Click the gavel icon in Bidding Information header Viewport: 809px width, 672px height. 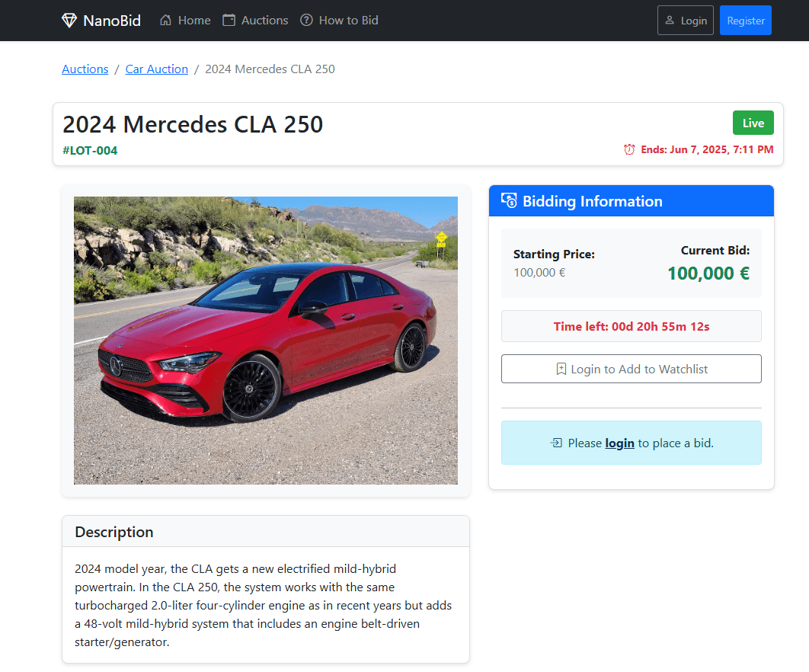click(x=509, y=200)
